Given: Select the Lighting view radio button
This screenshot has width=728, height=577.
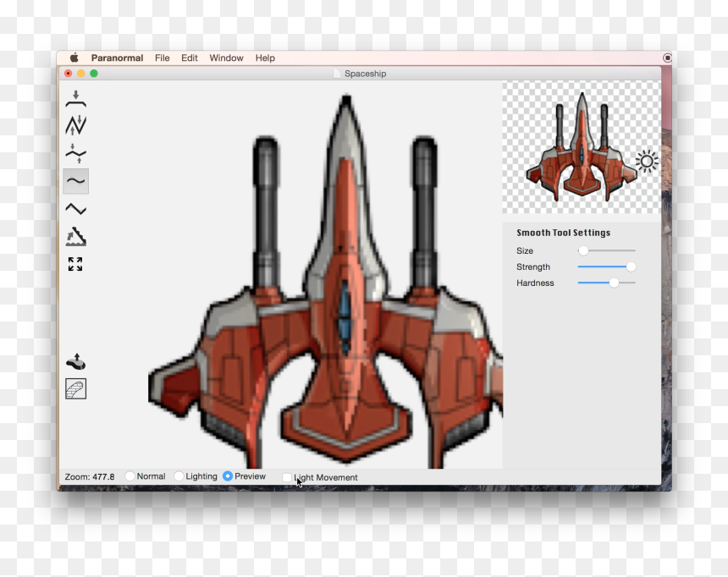Looking at the screenshot, I should point(179,476).
